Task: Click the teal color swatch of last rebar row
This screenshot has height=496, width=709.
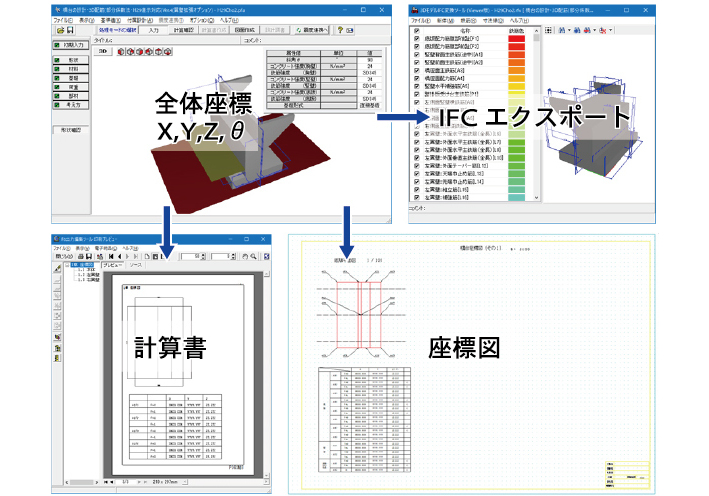Action: pos(516,198)
